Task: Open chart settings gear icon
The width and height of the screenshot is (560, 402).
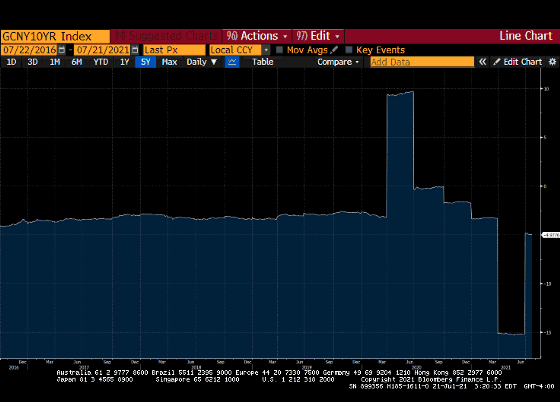Action: [552, 62]
